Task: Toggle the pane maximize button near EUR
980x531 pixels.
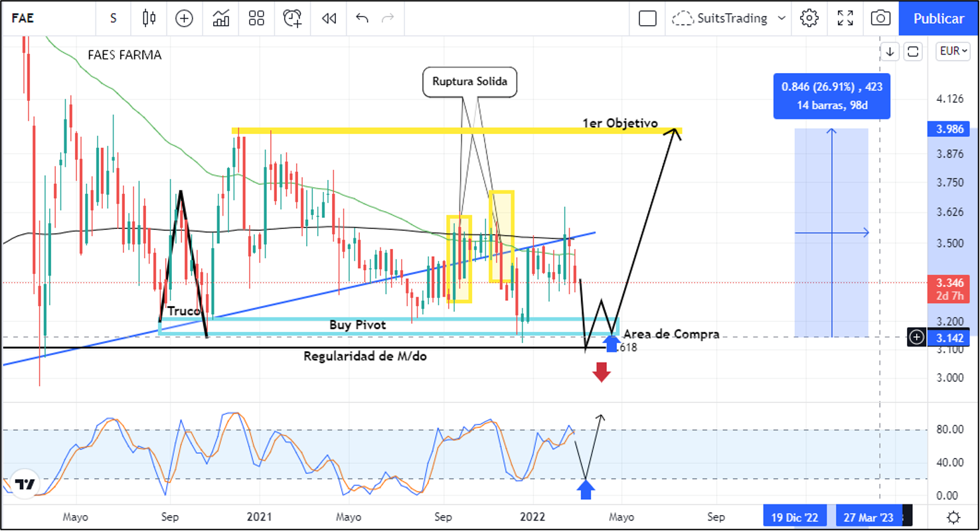Action: coord(914,51)
